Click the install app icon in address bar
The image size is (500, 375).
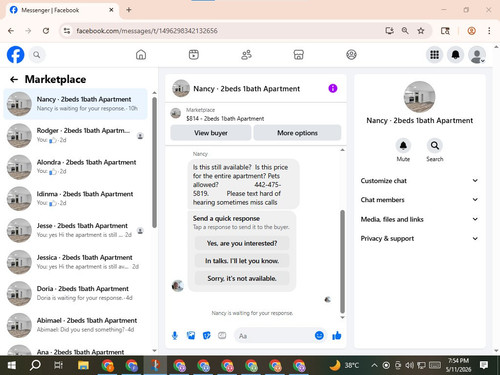click(x=389, y=31)
